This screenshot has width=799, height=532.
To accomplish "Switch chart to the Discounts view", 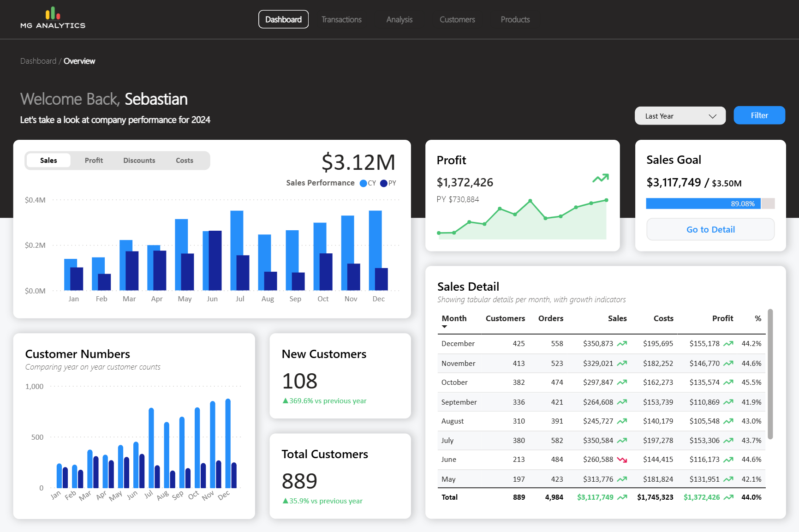I will [139, 161].
